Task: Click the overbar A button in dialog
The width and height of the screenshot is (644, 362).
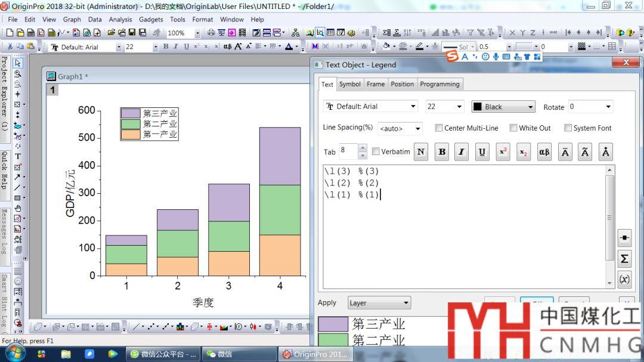Action: point(565,152)
